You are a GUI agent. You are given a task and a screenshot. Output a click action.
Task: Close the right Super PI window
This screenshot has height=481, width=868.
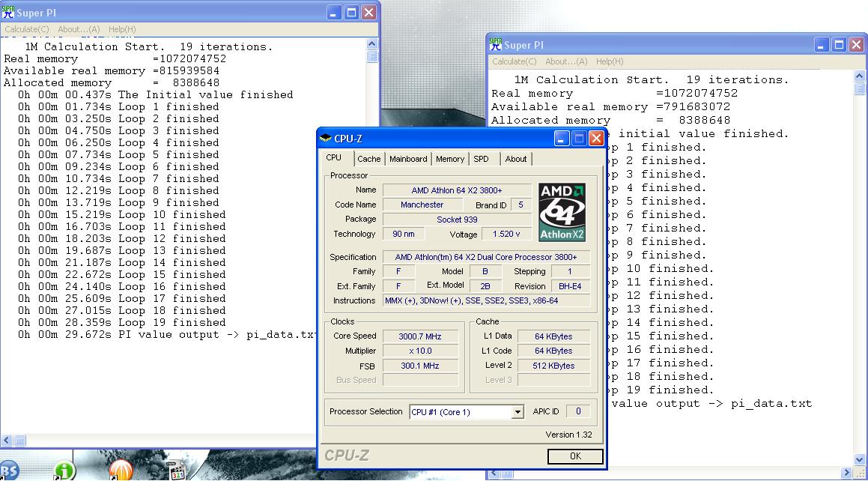point(856,45)
